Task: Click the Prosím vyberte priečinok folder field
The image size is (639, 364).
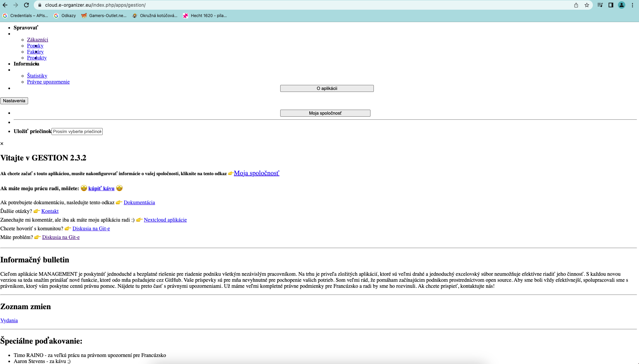Action: point(77,131)
